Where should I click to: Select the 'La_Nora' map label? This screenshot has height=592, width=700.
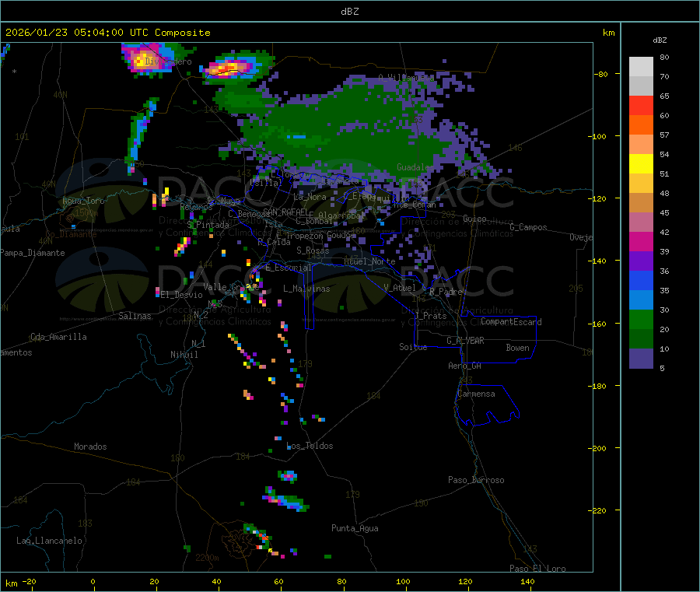[x=310, y=197]
